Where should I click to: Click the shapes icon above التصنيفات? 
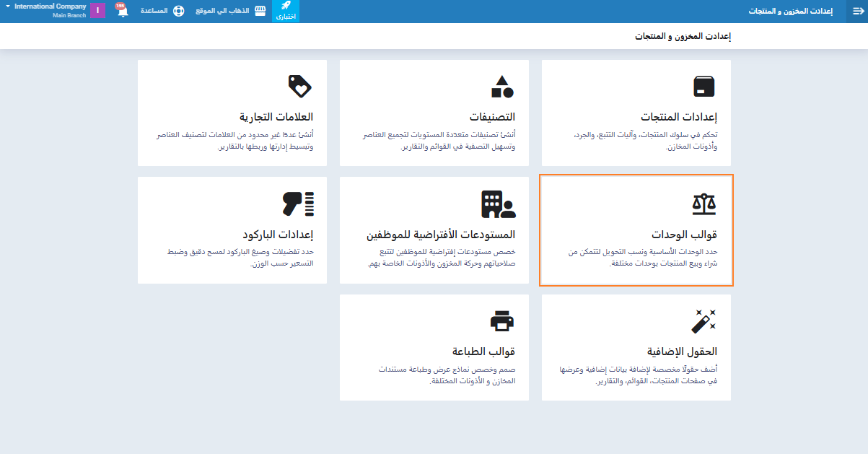point(501,87)
